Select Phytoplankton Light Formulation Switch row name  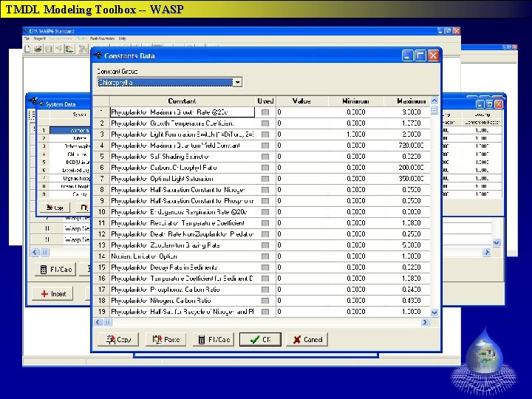[183, 134]
